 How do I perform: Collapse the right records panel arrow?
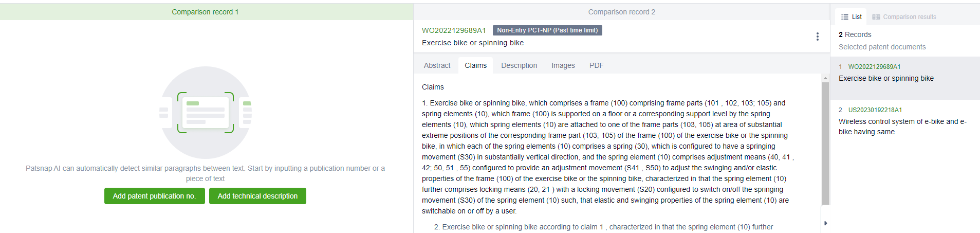[825, 223]
